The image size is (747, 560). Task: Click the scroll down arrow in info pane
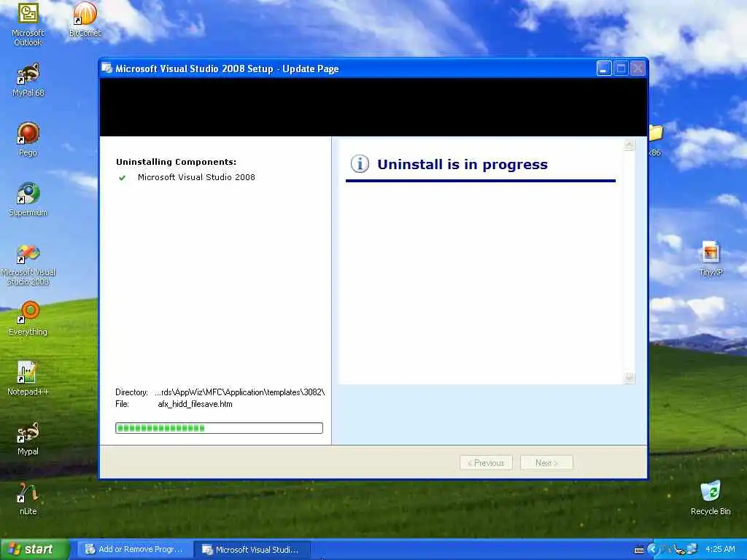coord(629,378)
